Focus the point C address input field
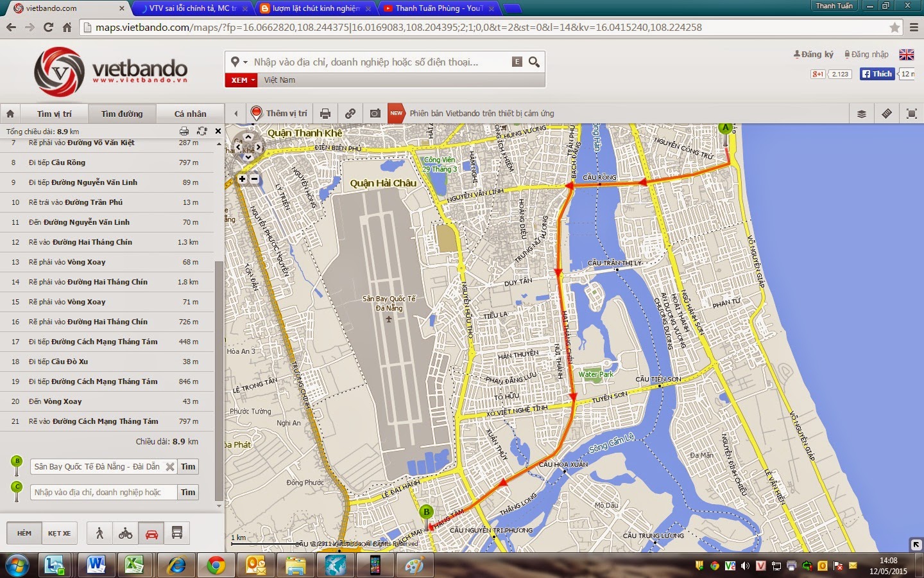924x578 pixels. [104, 493]
